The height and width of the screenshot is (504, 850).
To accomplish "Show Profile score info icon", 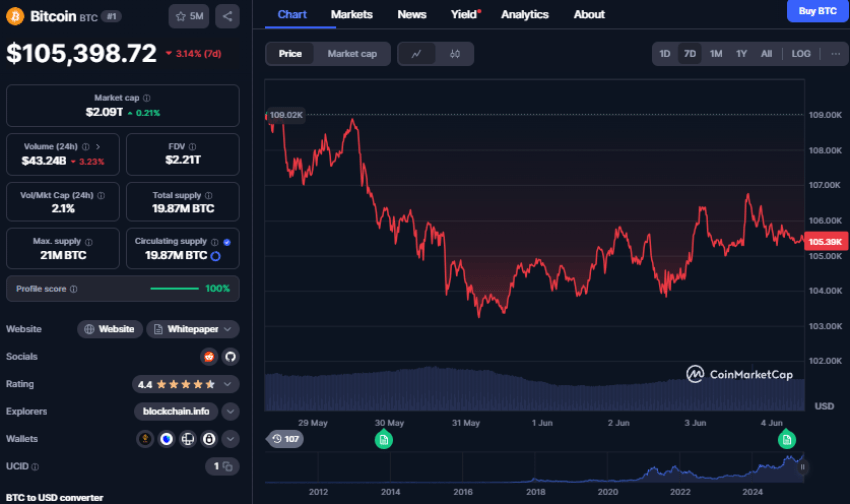I will coord(74,289).
